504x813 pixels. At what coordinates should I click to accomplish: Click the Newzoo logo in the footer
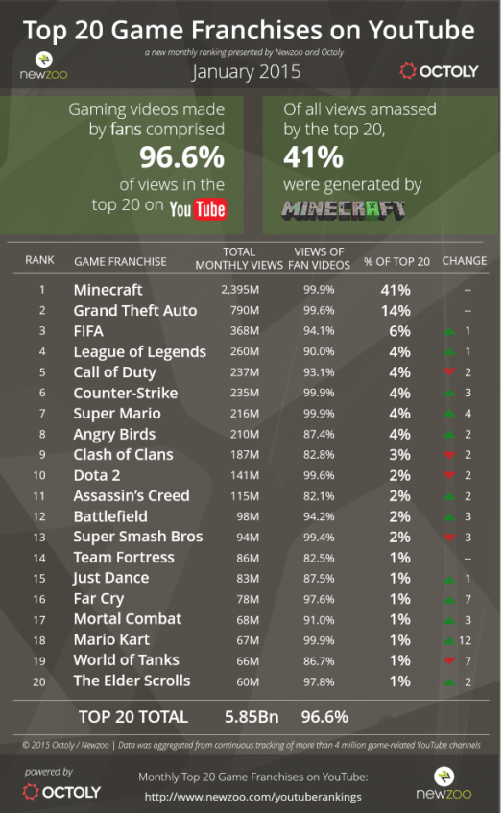[444, 784]
